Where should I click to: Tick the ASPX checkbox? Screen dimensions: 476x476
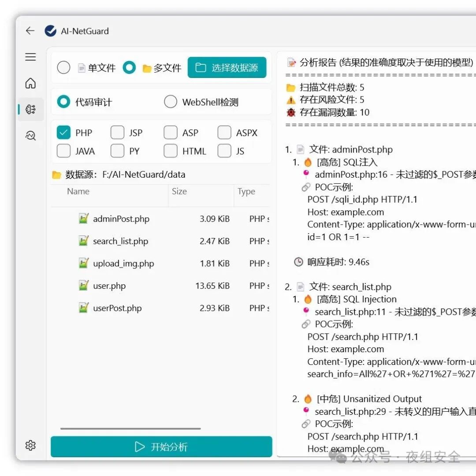224,133
